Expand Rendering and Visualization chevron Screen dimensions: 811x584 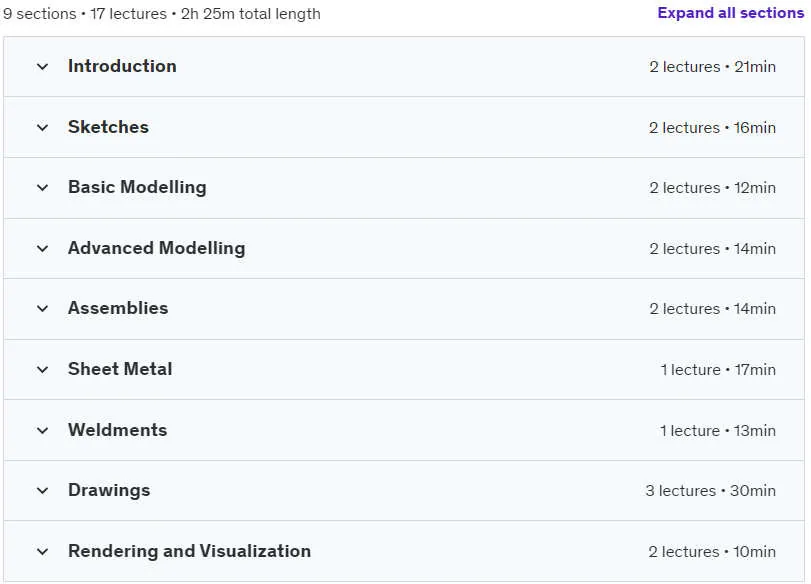pos(42,552)
